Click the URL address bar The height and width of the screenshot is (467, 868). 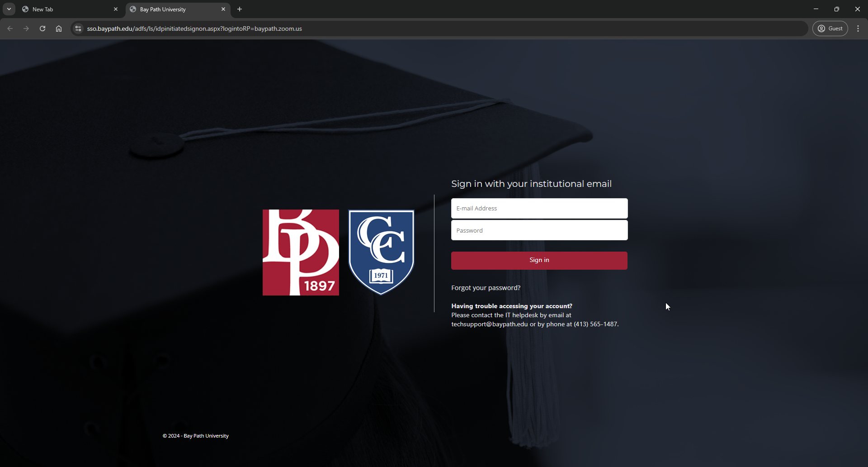407,29
